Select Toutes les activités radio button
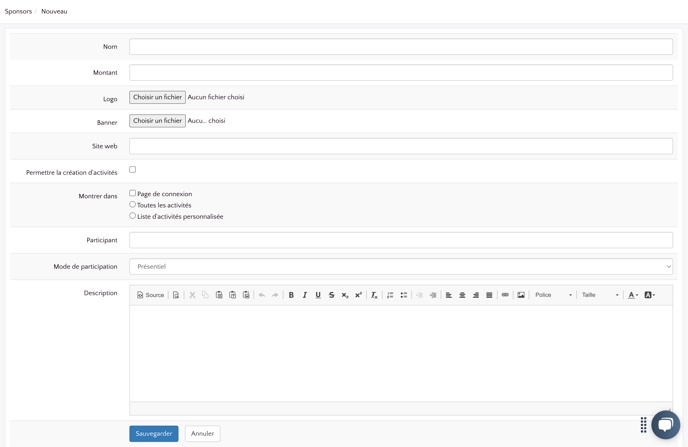This screenshot has width=688, height=447. pos(132,205)
